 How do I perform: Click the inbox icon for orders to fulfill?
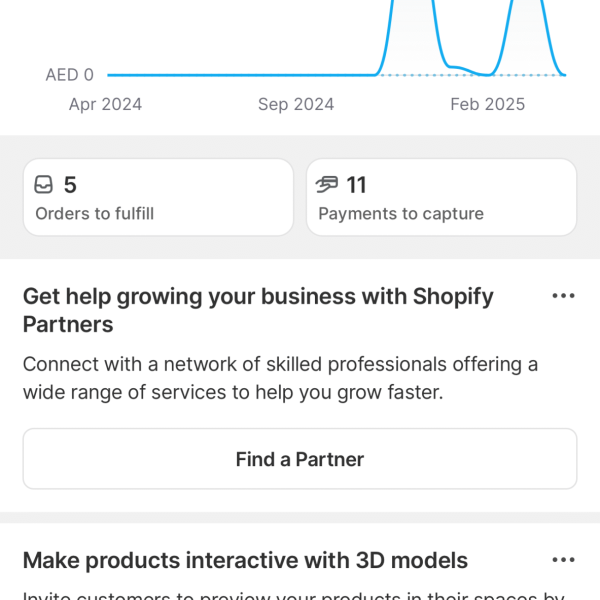click(43, 185)
